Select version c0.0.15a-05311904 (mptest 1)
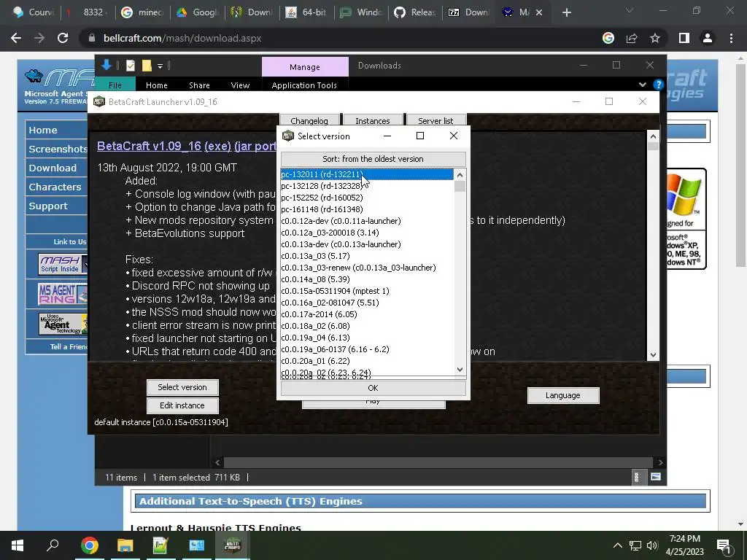The image size is (747, 560). coord(367,291)
